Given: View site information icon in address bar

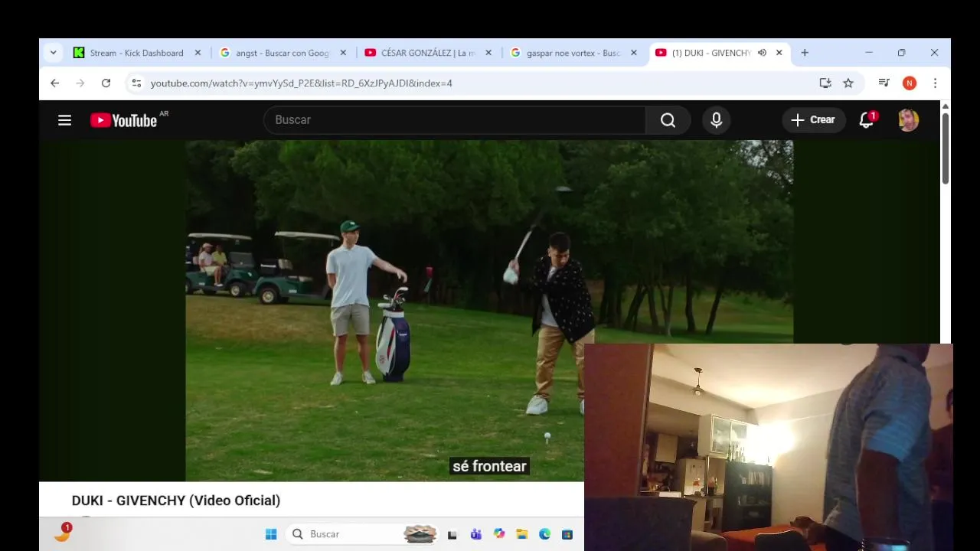Looking at the screenshot, I should pyautogui.click(x=136, y=83).
